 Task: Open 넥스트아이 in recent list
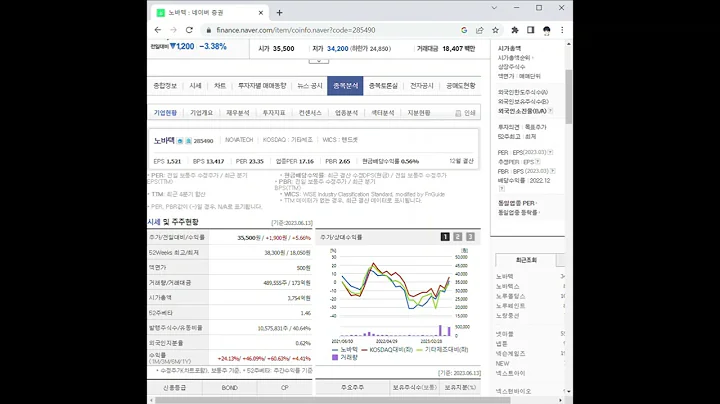(511, 373)
